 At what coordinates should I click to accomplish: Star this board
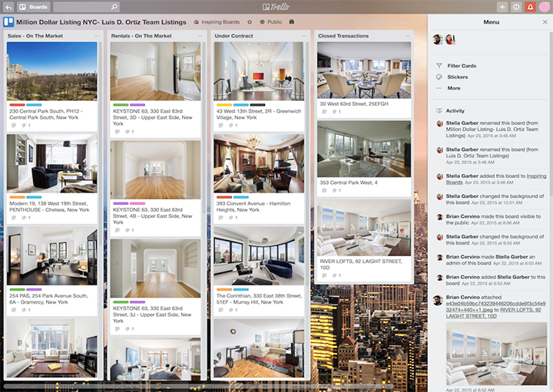click(x=250, y=21)
